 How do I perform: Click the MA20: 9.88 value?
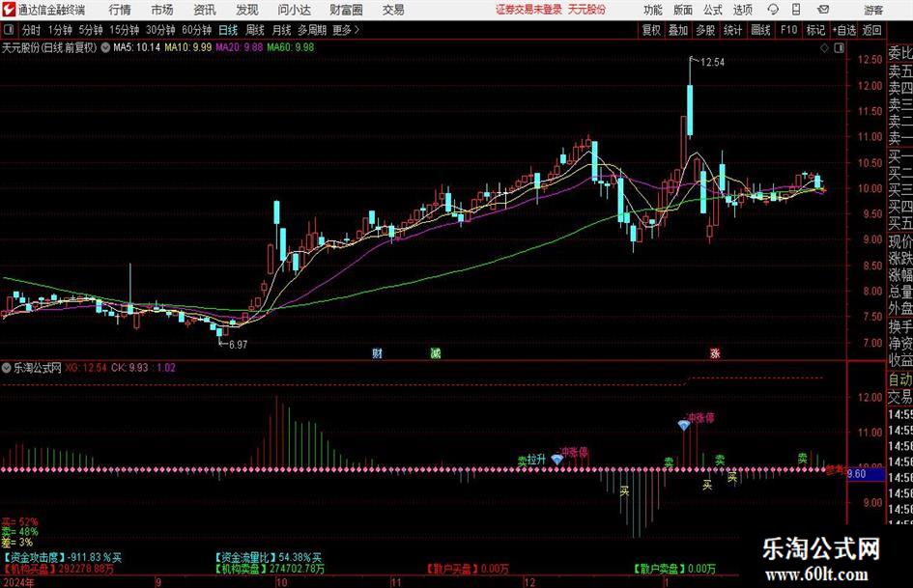(x=239, y=47)
